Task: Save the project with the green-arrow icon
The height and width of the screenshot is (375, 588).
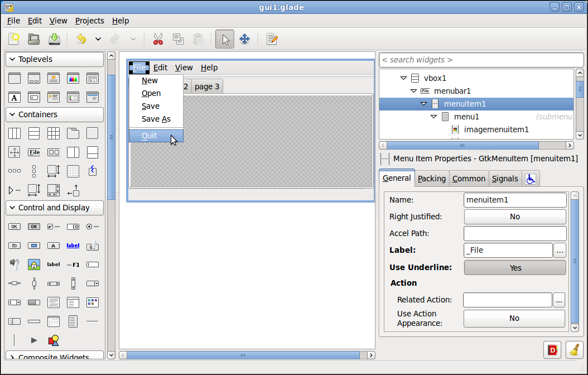Action: 54,39
